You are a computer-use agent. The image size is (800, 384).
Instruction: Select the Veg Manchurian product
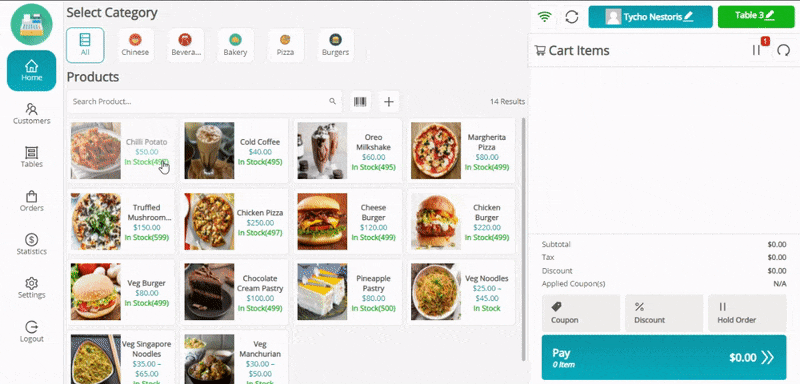click(235, 357)
